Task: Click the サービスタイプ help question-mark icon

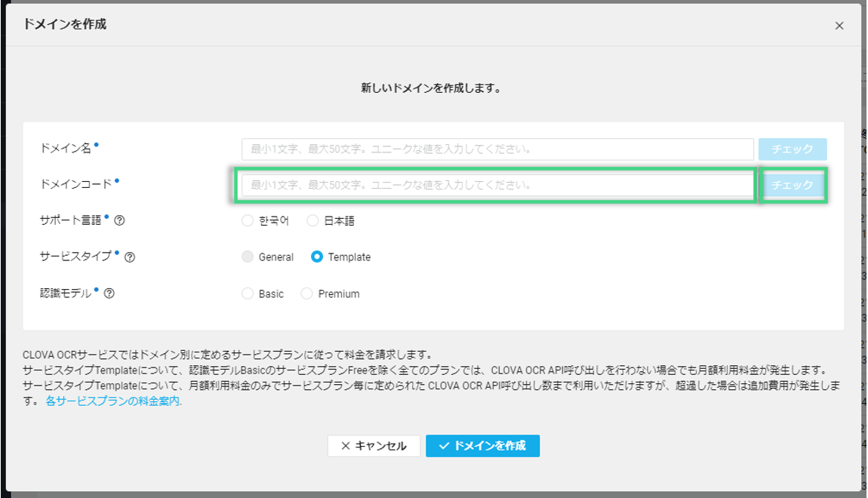Action: [130, 257]
